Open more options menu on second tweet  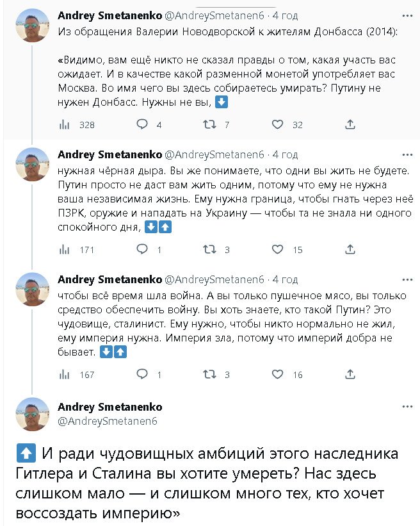[407, 154]
